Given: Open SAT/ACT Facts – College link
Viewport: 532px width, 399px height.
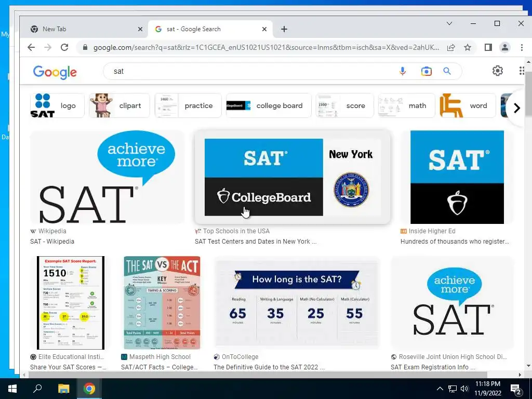Looking at the screenshot, I should point(159,367).
